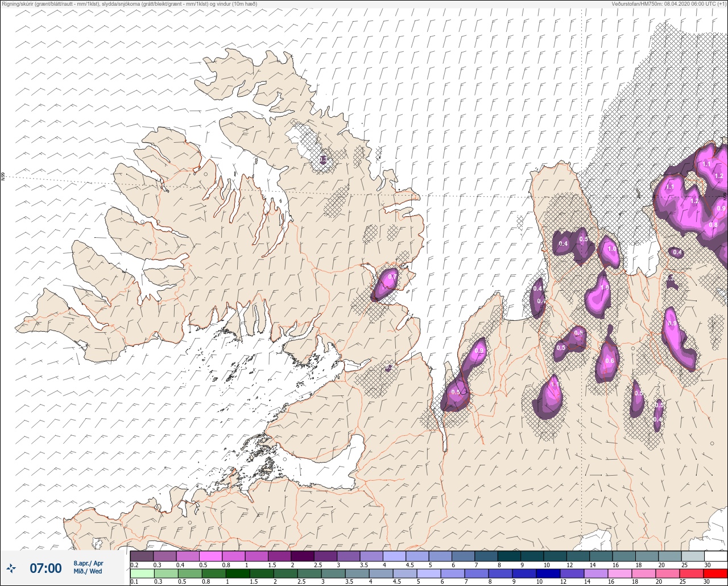Click the snowfall value label 0.8 on map
The width and height of the screenshot is (728, 586).
click(713, 225)
